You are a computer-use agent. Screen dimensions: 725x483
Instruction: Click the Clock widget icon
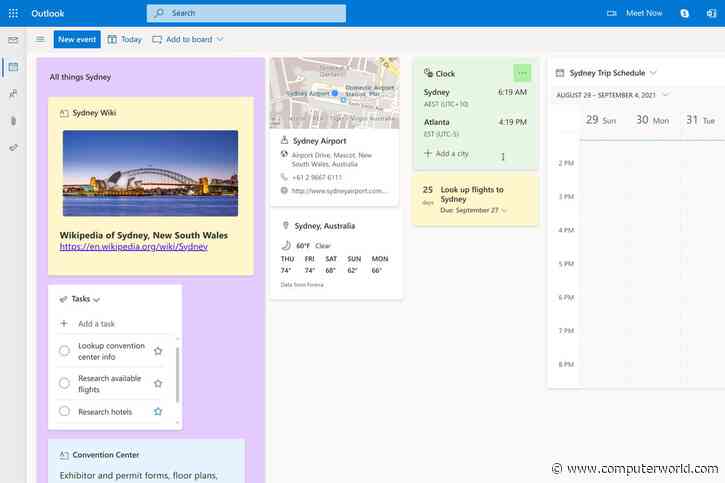[x=428, y=73]
